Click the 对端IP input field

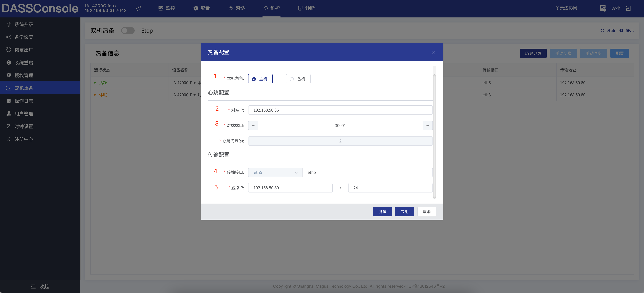point(340,110)
